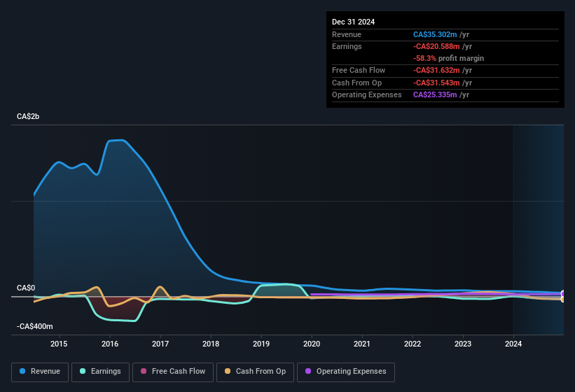Toggle the Earnings legend button

point(100,372)
